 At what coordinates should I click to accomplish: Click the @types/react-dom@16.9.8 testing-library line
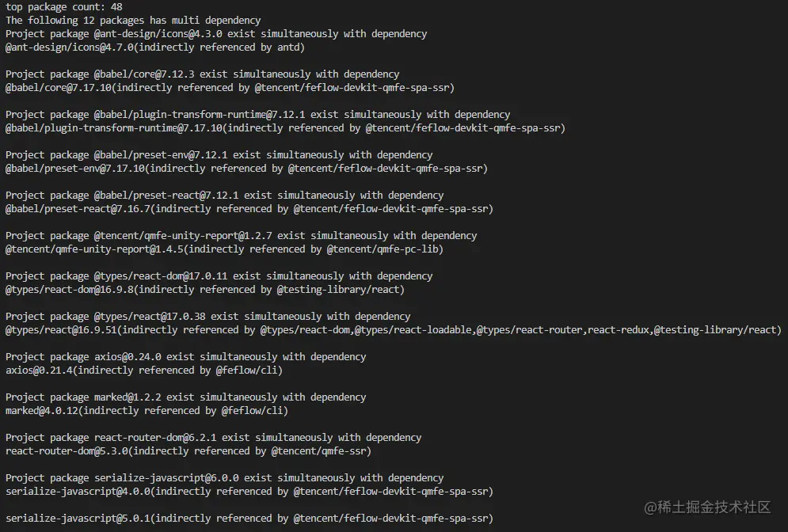tap(205, 290)
